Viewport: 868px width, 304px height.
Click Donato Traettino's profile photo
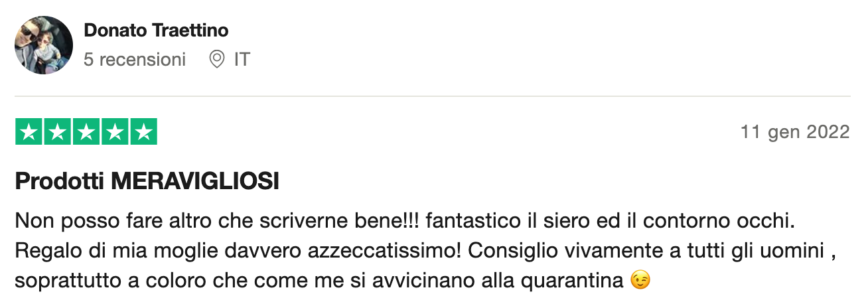coord(44,45)
